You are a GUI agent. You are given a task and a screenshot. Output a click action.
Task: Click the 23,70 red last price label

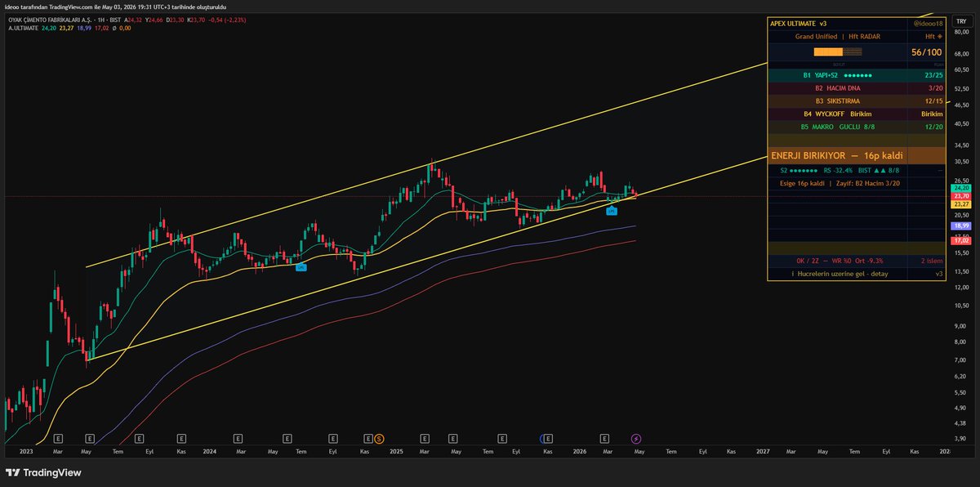[x=960, y=196]
